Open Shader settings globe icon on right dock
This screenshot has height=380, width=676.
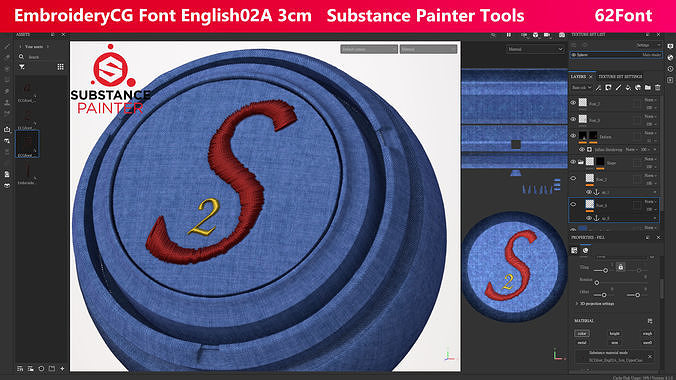[670, 57]
